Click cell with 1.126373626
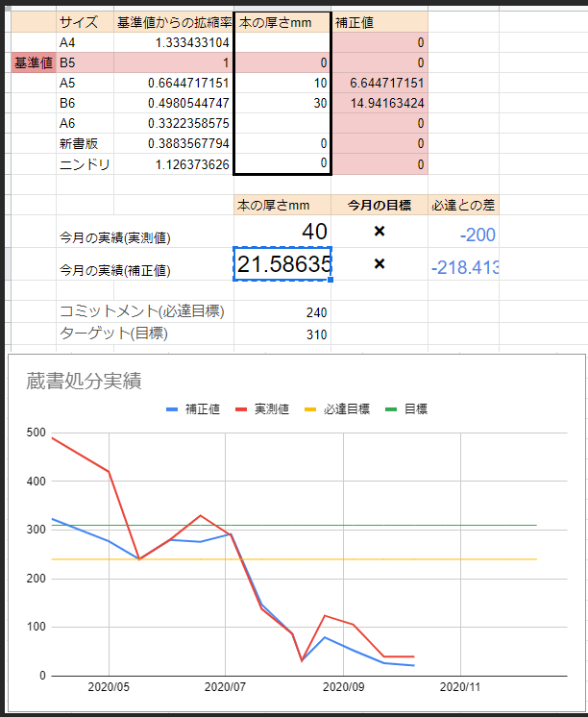The width and height of the screenshot is (588, 717). click(174, 163)
